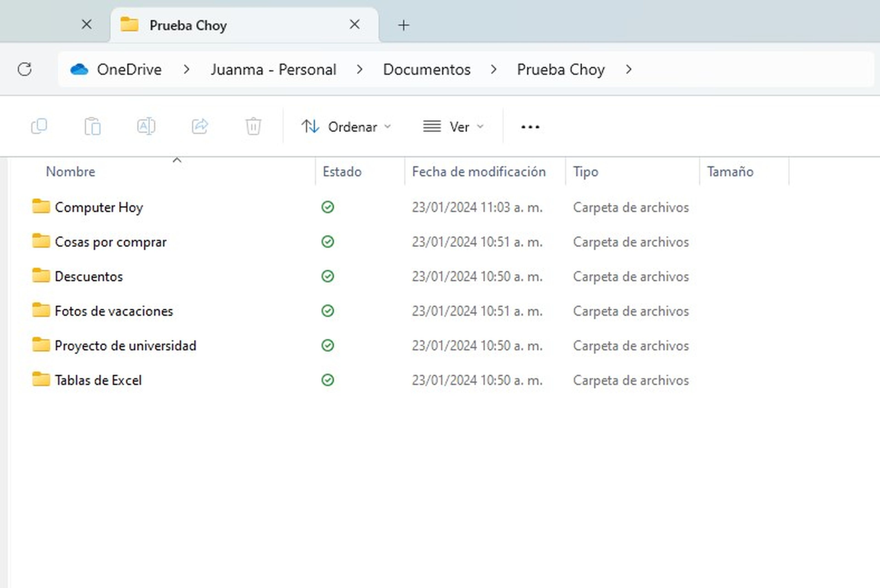
Task: Open the Cosas por comprar folder
Action: [110, 242]
